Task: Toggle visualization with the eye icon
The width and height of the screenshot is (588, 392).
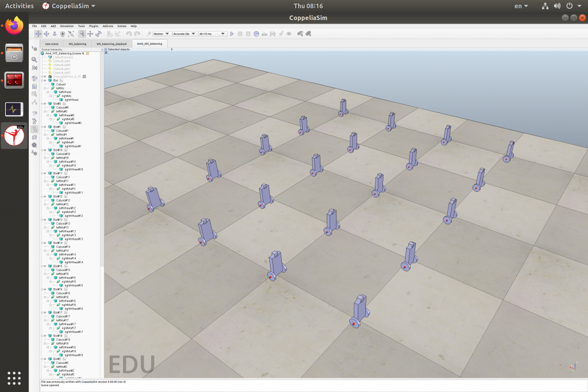Action: tap(289, 34)
